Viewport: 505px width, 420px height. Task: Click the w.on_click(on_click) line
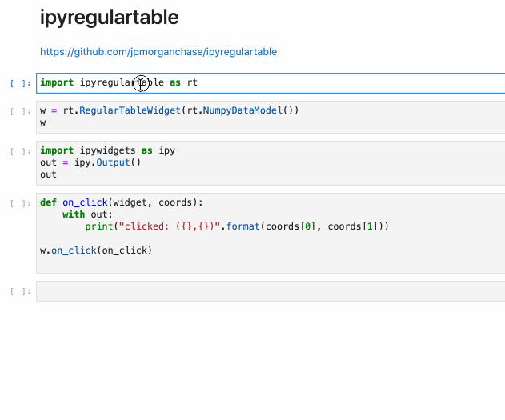coord(95,250)
